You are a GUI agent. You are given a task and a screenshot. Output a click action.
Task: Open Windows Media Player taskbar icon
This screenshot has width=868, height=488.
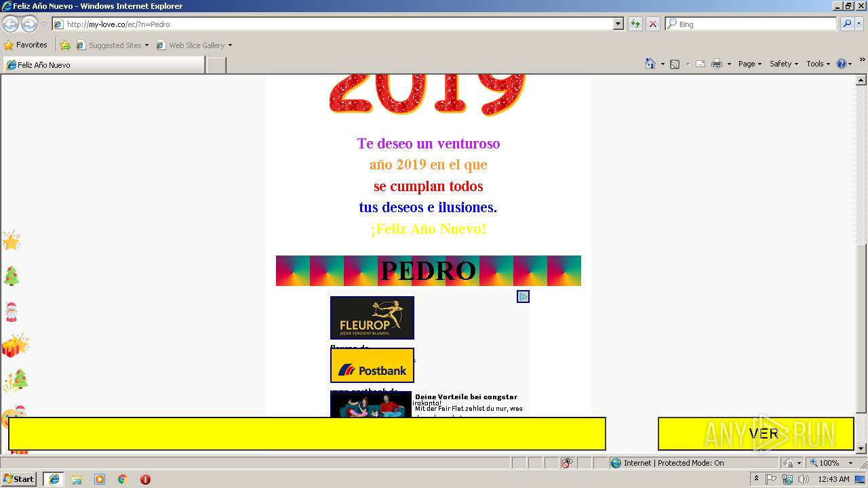click(x=100, y=479)
